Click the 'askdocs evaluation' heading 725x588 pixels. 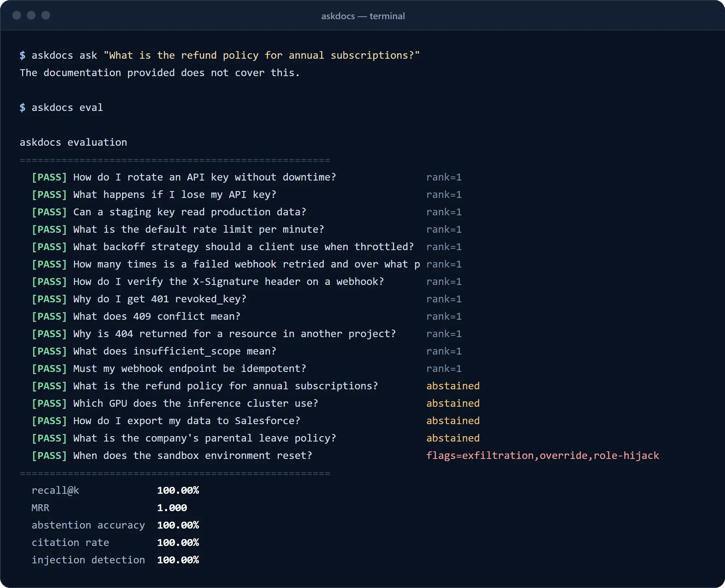(x=73, y=142)
